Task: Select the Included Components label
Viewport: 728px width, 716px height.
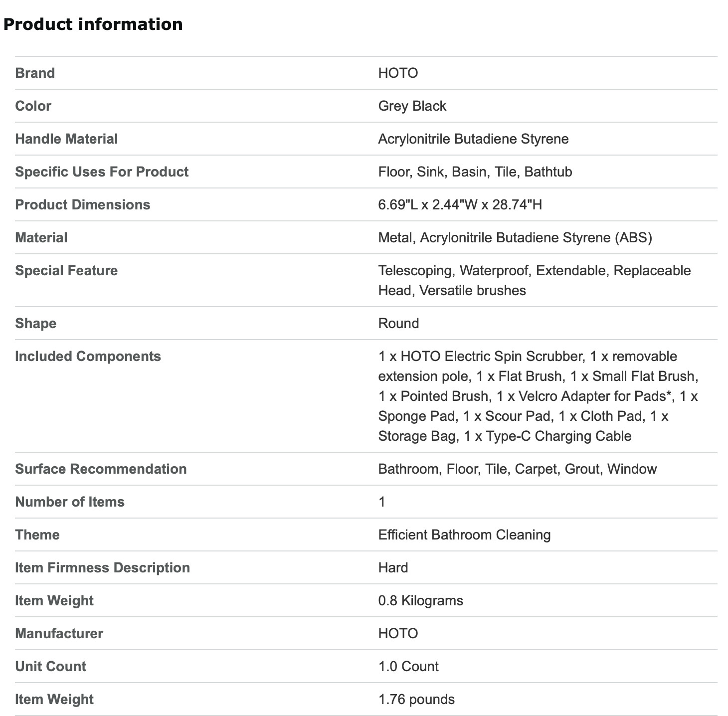Action: click(x=88, y=356)
